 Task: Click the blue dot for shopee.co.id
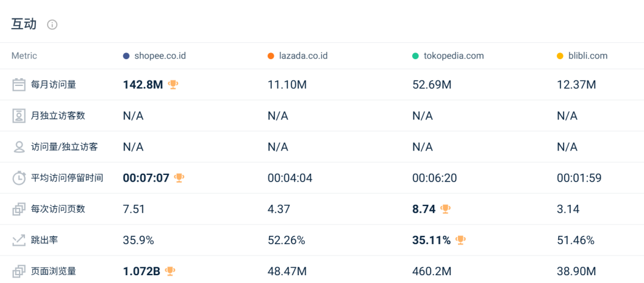coord(126,56)
